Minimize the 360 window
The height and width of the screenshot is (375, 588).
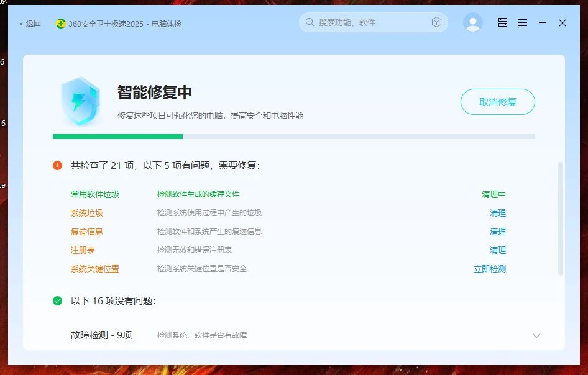click(543, 23)
